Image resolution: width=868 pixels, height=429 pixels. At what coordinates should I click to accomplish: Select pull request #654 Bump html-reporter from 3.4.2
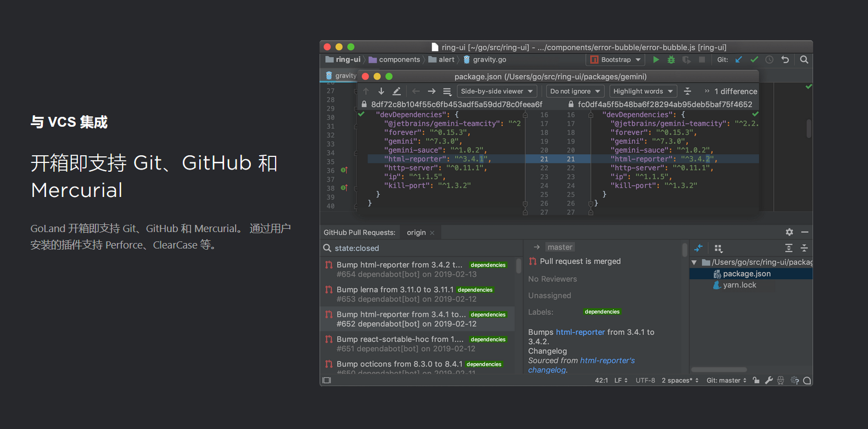(417, 269)
